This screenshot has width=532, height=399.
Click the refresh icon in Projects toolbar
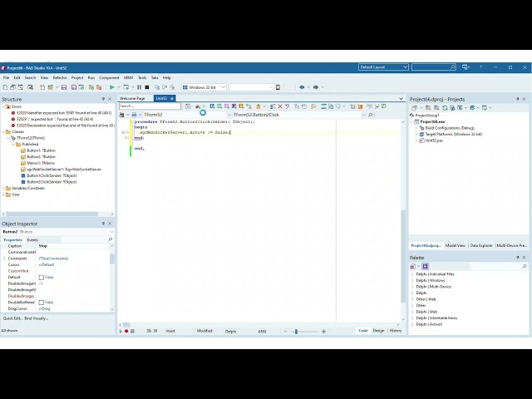445,108
